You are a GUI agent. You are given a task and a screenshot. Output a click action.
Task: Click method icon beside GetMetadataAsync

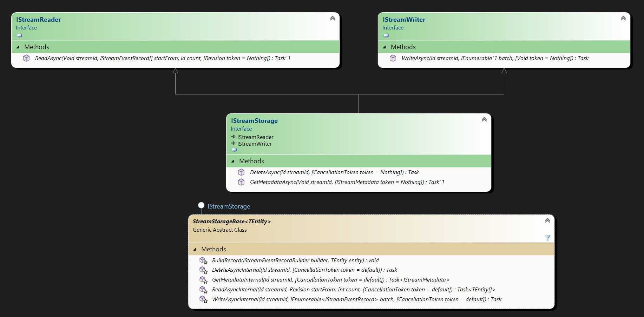pos(241,182)
